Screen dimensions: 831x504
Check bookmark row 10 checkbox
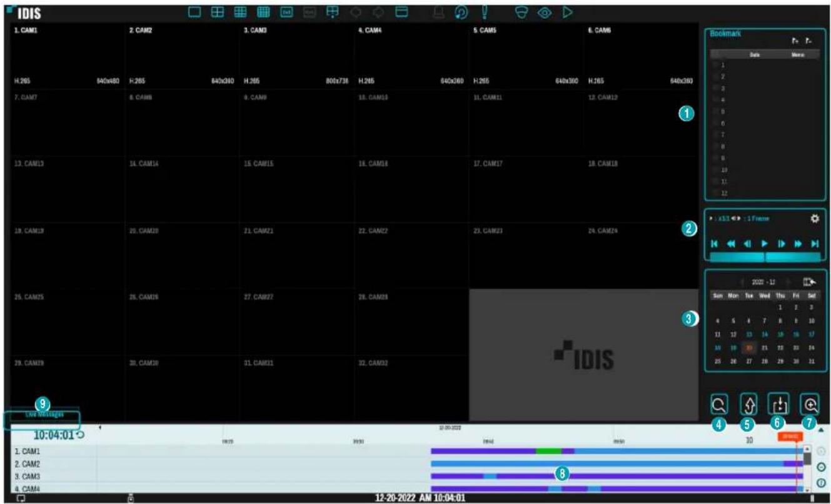716,169
